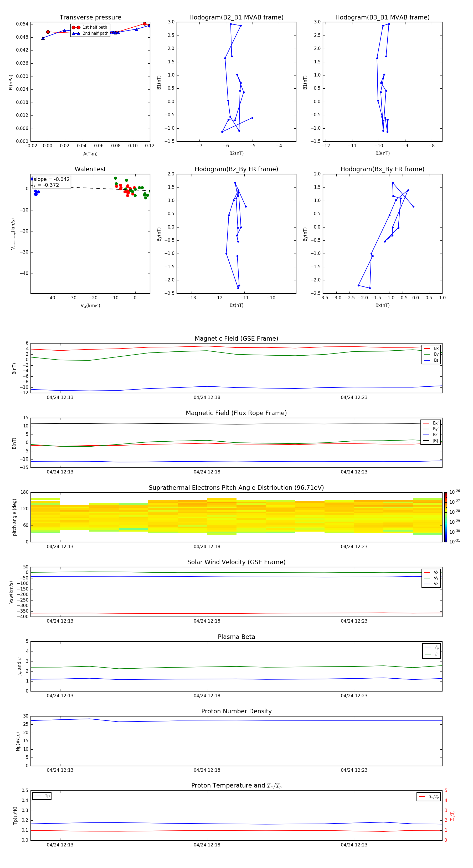Click the 'Transverse pressure' plot title
Image resolution: width=473 pixels, height=868 pixels.
(90, 18)
